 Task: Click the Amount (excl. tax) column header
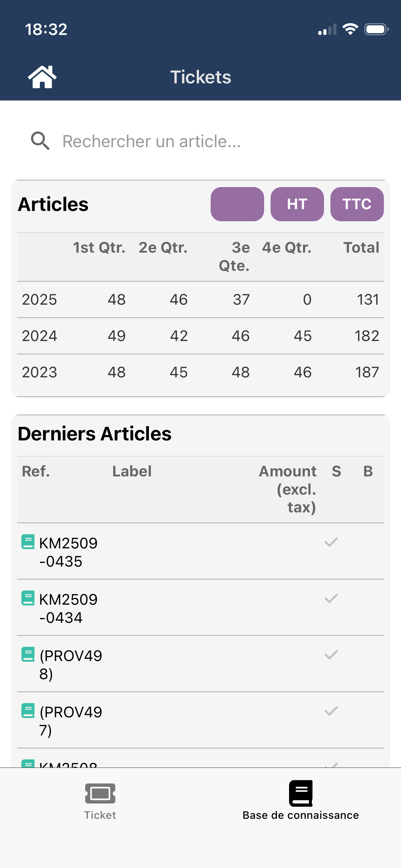pyautogui.click(x=288, y=489)
